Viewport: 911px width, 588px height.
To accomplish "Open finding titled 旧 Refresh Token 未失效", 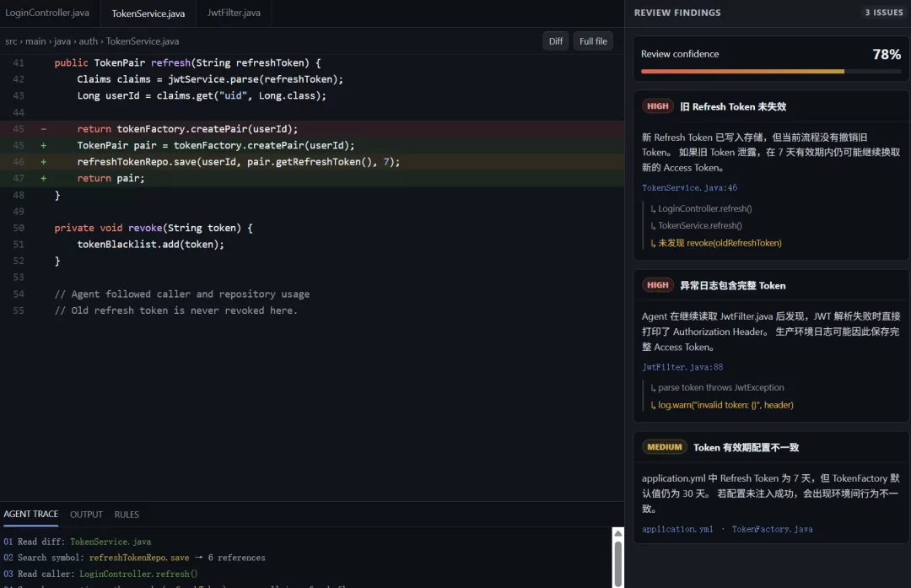I will tap(733, 107).
